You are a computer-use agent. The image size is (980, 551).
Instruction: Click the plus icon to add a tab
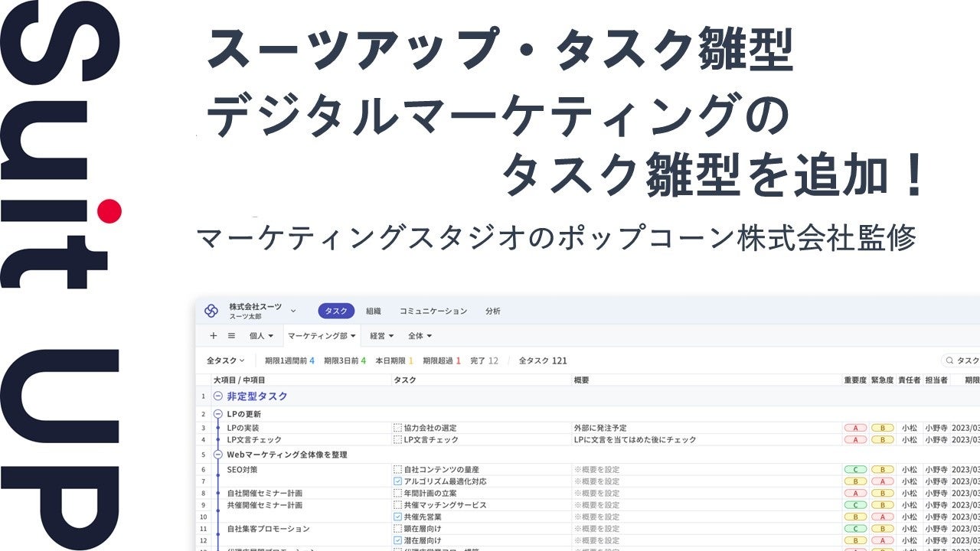[x=214, y=335]
